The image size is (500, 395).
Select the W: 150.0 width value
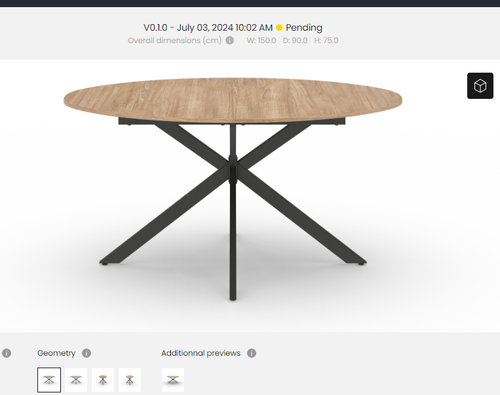tap(261, 40)
